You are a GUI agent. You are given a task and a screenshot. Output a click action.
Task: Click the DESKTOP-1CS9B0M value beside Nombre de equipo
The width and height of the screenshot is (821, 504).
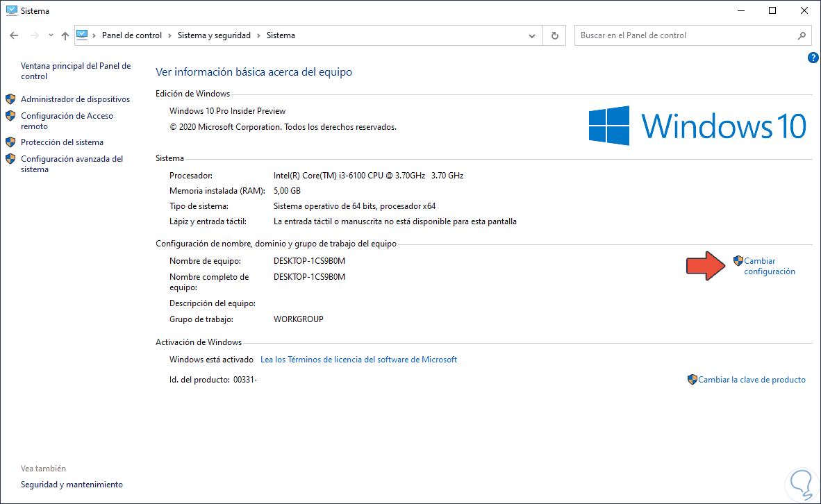tap(310, 260)
